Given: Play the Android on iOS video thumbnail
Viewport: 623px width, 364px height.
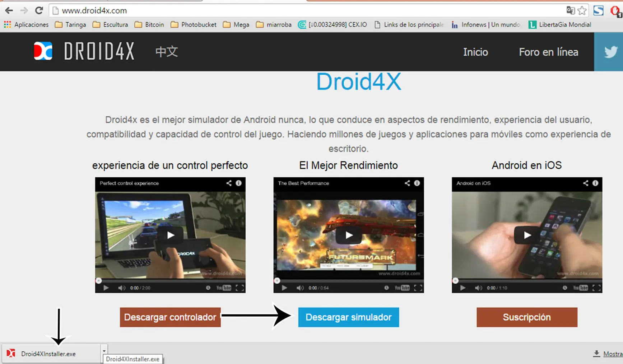Looking at the screenshot, I should 527,235.
